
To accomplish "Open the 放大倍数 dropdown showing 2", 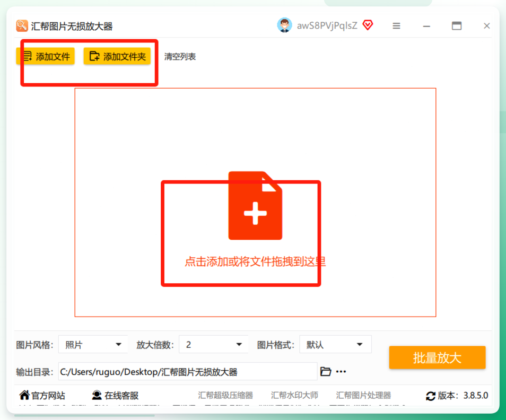I will 214,345.
